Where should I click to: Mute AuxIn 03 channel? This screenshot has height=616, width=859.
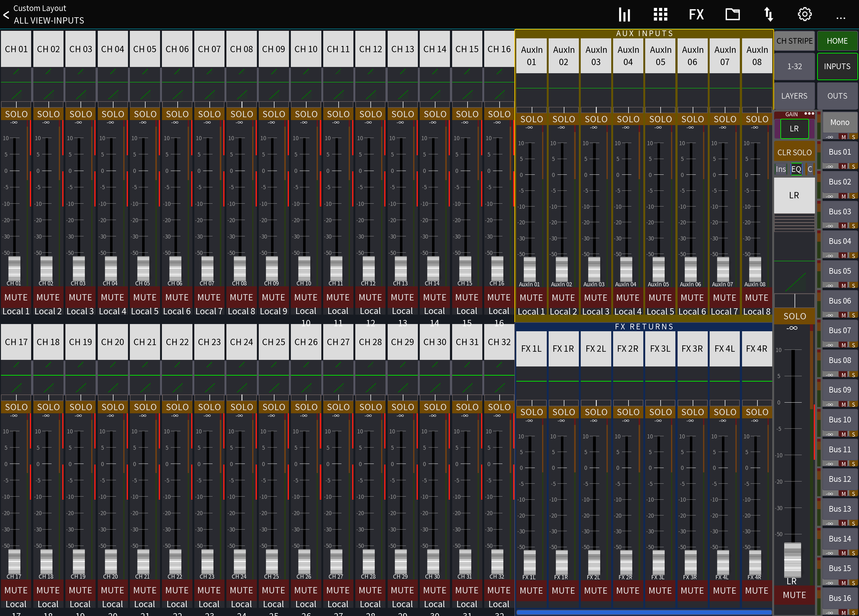tap(596, 298)
